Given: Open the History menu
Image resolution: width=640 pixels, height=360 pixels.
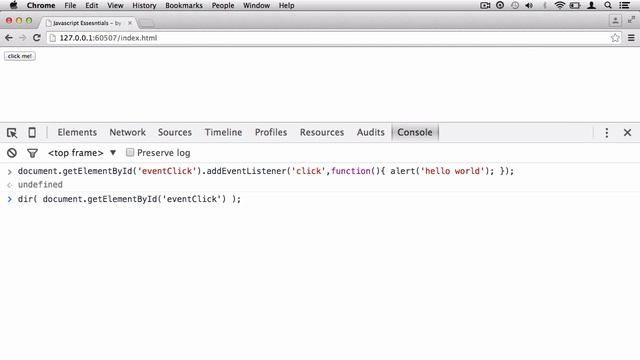Looking at the screenshot, I should 144,5.
